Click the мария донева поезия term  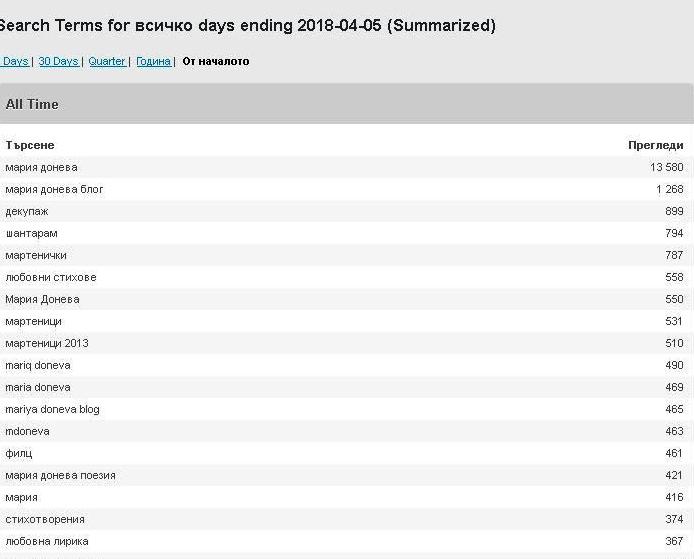60,475
